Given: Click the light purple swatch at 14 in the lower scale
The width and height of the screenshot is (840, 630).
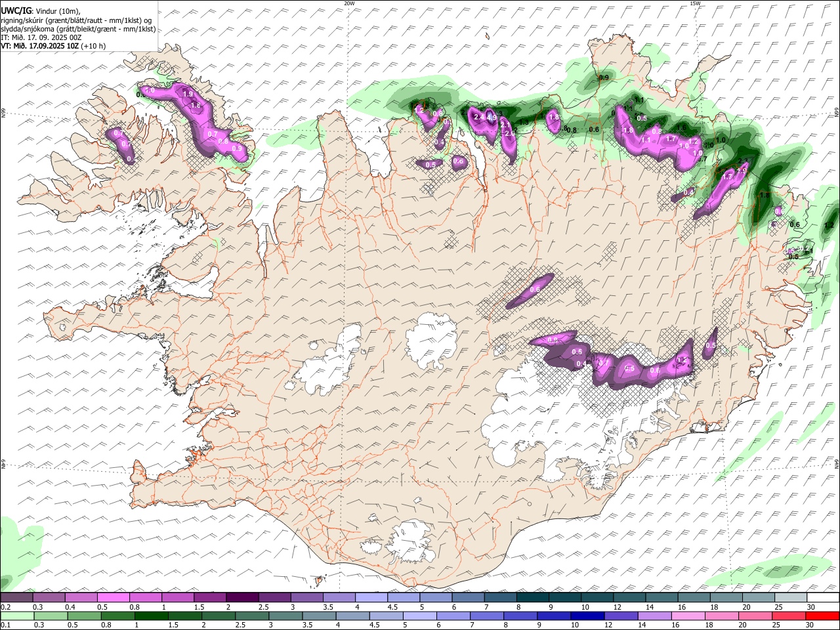Looking at the screenshot, I should 655,616.
